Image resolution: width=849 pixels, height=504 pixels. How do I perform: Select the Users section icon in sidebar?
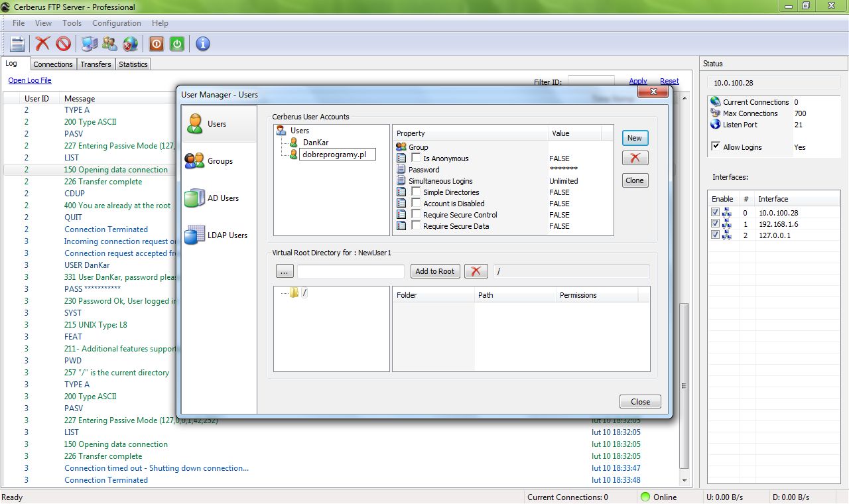pos(194,123)
